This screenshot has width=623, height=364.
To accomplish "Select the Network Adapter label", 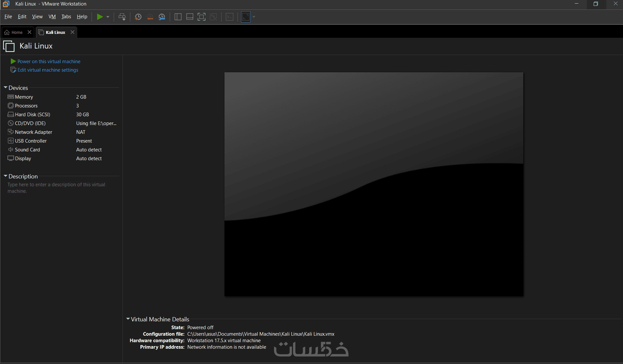I will coord(34,132).
